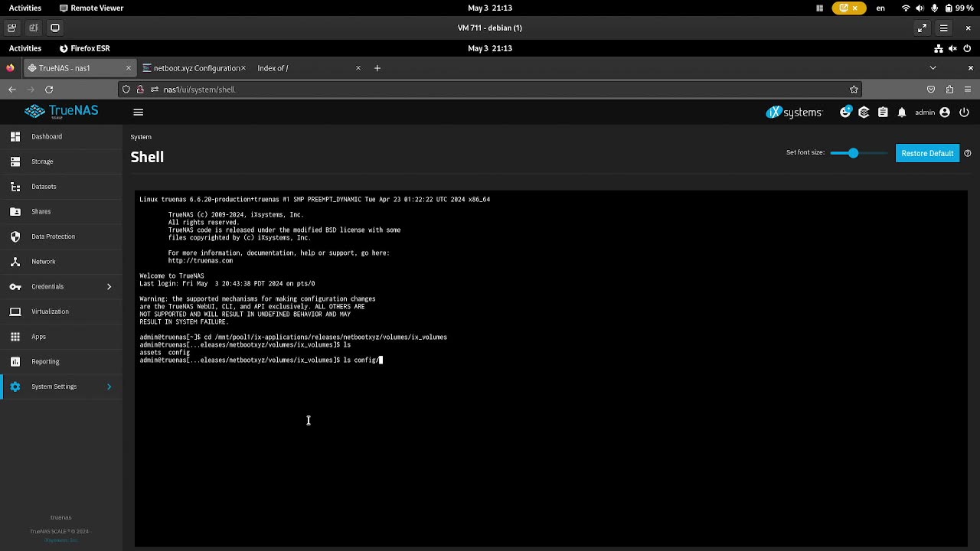The width and height of the screenshot is (980, 551).
Task: Open the Shares page
Action: 61,211
